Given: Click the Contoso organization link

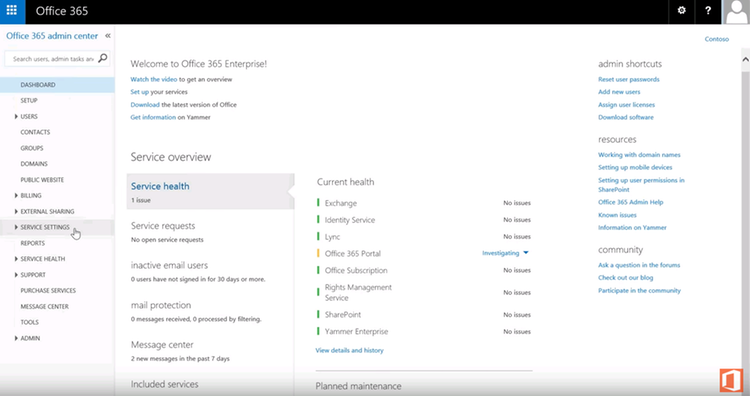Looking at the screenshot, I should point(717,39).
